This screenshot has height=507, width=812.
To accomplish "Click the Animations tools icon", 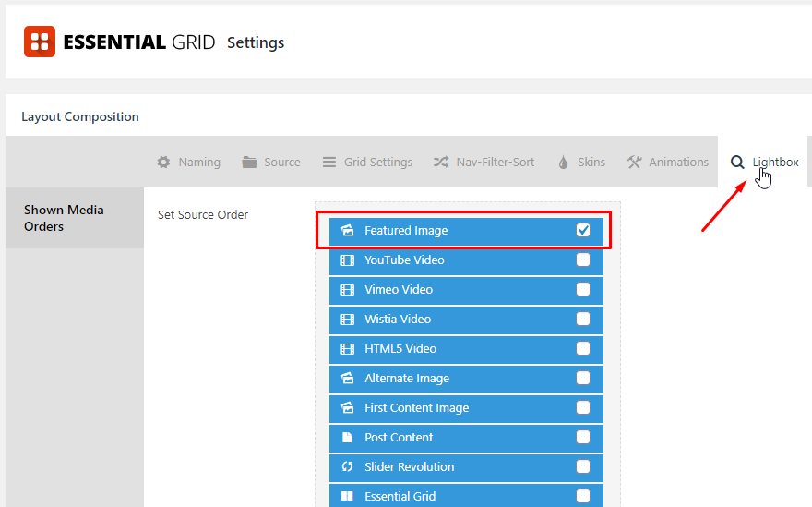I will pyautogui.click(x=635, y=163).
